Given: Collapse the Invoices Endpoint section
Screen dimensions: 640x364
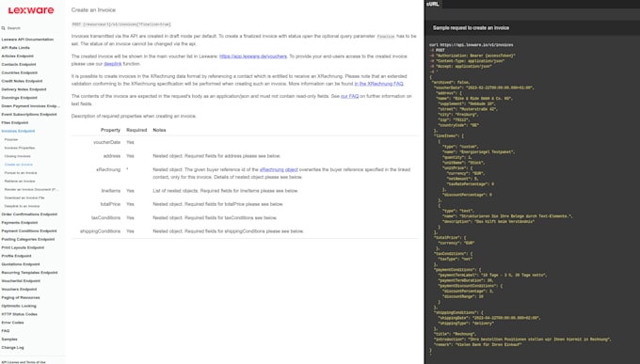Looking at the screenshot, I should point(18,131).
